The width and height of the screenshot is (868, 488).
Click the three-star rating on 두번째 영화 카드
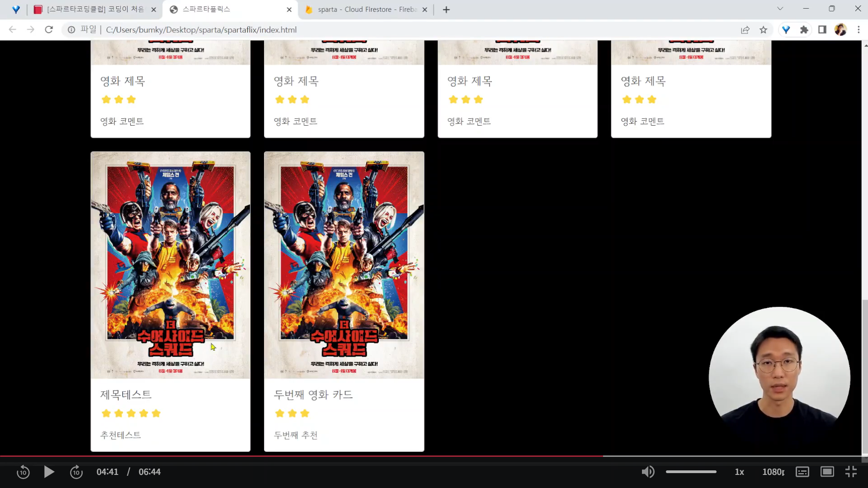[x=292, y=413]
